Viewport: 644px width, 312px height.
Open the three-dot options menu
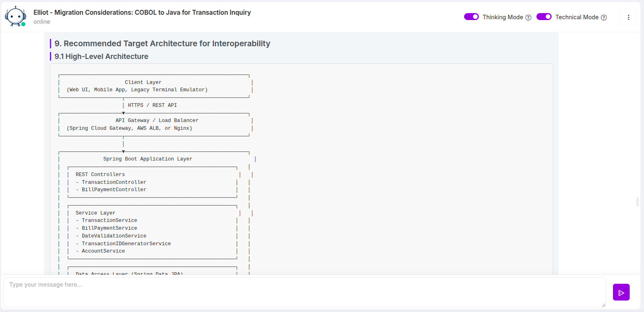point(628,17)
